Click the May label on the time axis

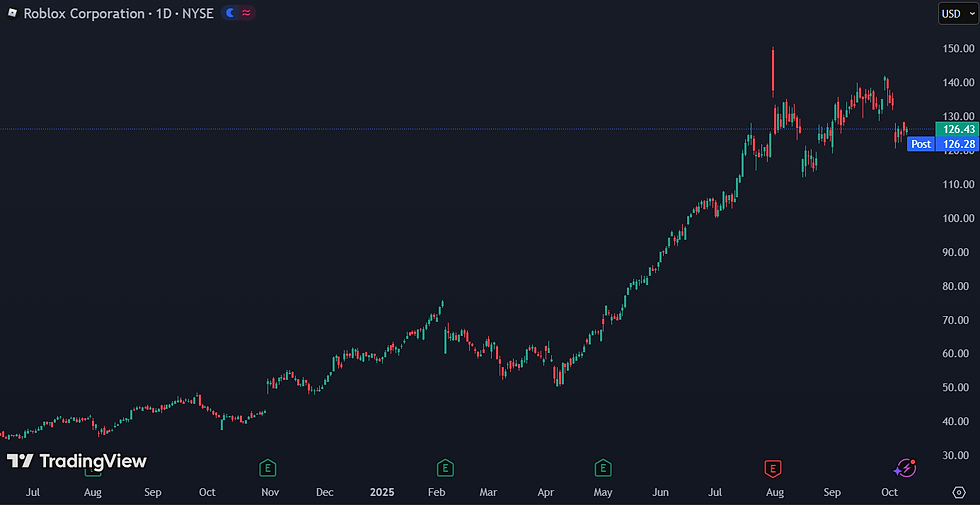point(602,492)
